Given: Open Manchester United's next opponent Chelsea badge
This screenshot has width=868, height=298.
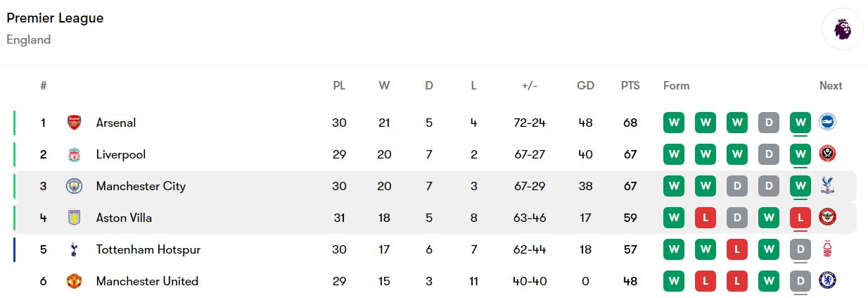Looking at the screenshot, I should tap(828, 281).
